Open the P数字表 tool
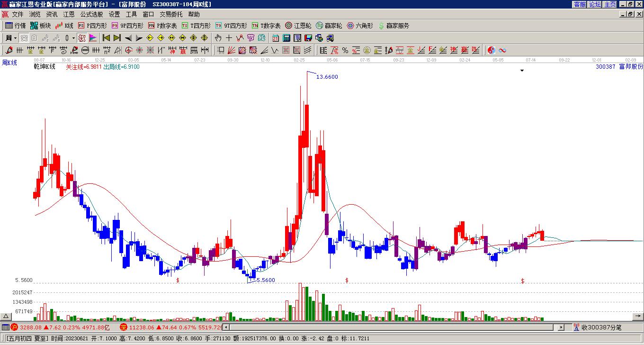The height and width of the screenshot is (345, 644). 162,26
